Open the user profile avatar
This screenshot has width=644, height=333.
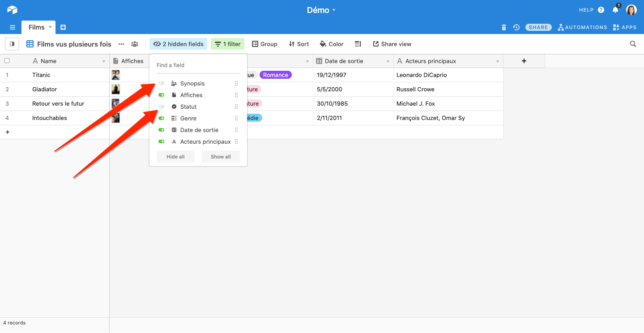pos(631,10)
